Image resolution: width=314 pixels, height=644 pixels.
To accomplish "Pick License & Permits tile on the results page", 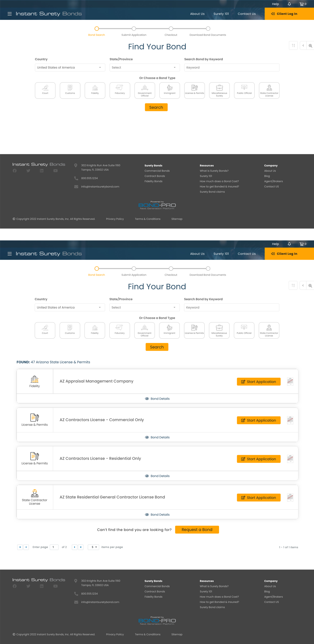I will 194,330.
